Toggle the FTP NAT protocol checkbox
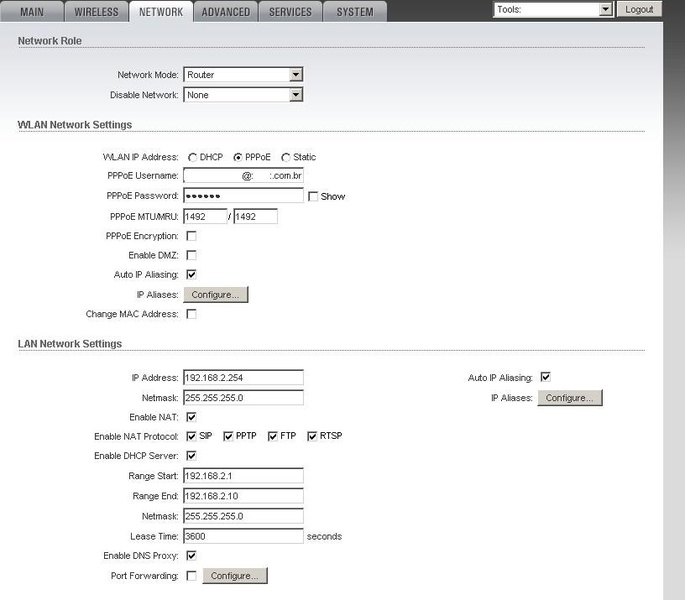685x600 pixels. pyautogui.click(x=273, y=436)
